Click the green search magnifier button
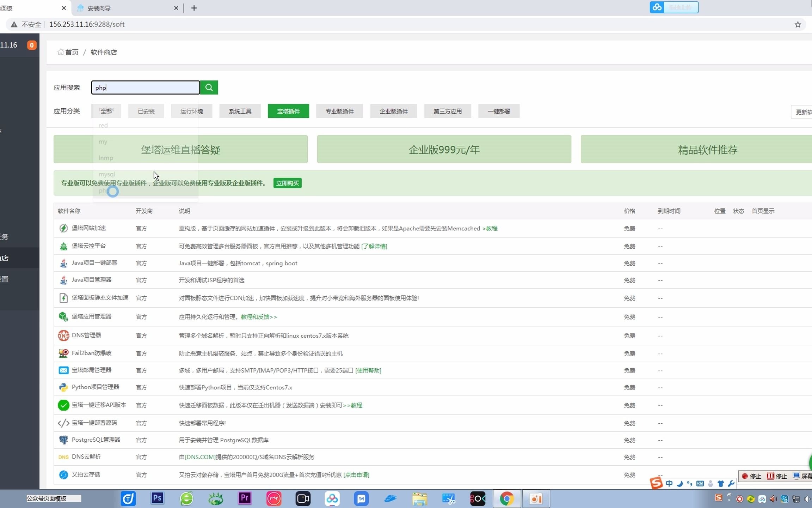Viewport: 812px width, 508px height. pyautogui.click(x=209, y=87)
